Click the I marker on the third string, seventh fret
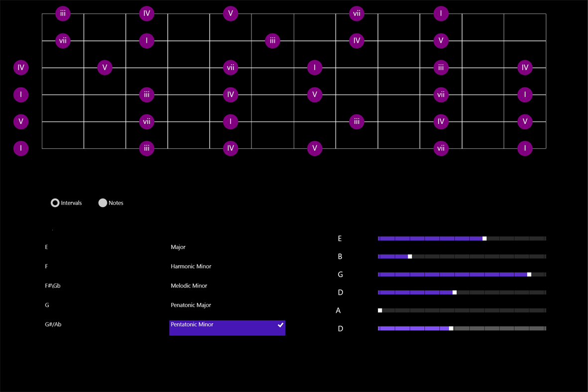Screen dimensions: 588x392 [315, 68]
